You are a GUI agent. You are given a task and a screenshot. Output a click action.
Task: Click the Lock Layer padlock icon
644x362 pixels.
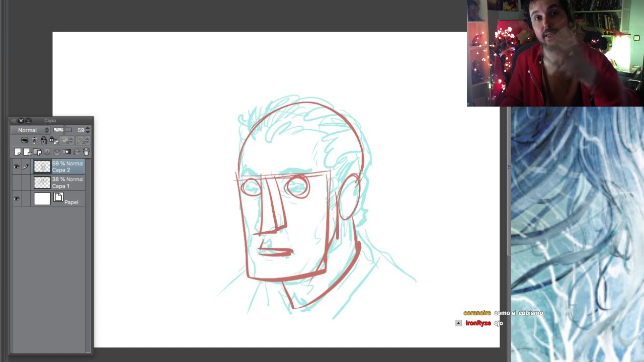[x=44, y=141]
